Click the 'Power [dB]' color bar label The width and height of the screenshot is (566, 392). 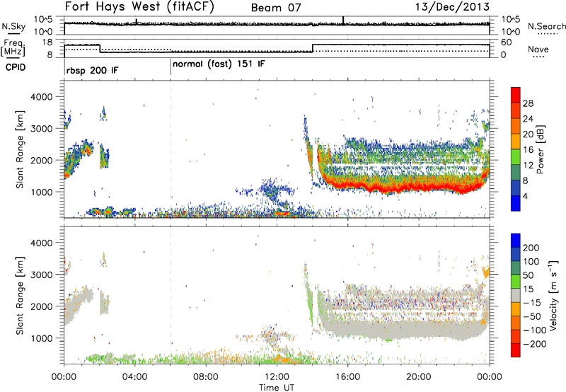tap(540, 149)
